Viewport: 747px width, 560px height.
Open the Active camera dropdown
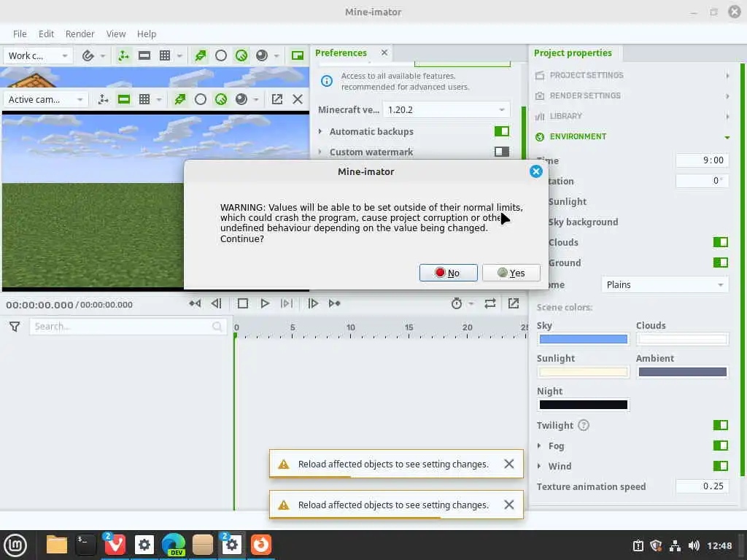pos(45,99)
